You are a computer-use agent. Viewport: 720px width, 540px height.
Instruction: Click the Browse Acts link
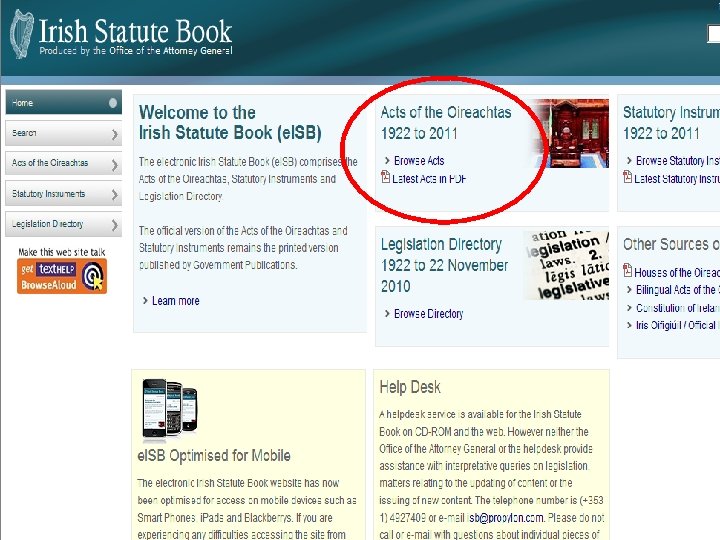pyautogui.click(x=419, y=161)
